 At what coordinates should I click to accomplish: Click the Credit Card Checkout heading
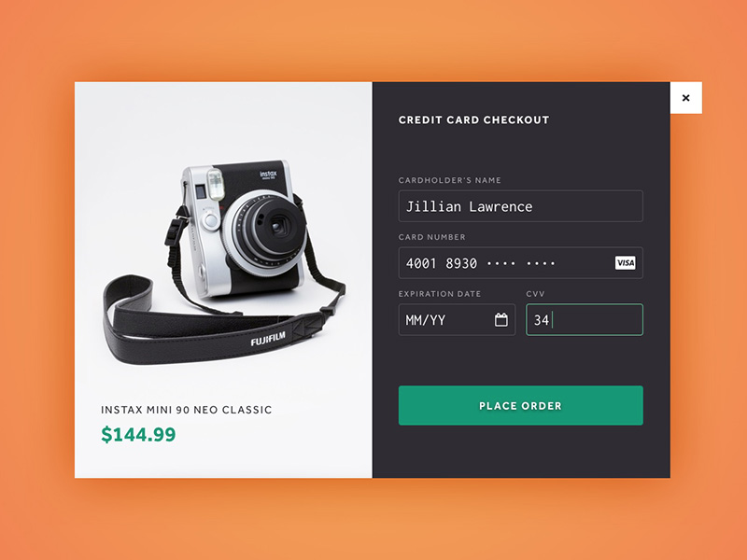coord(474,120)
